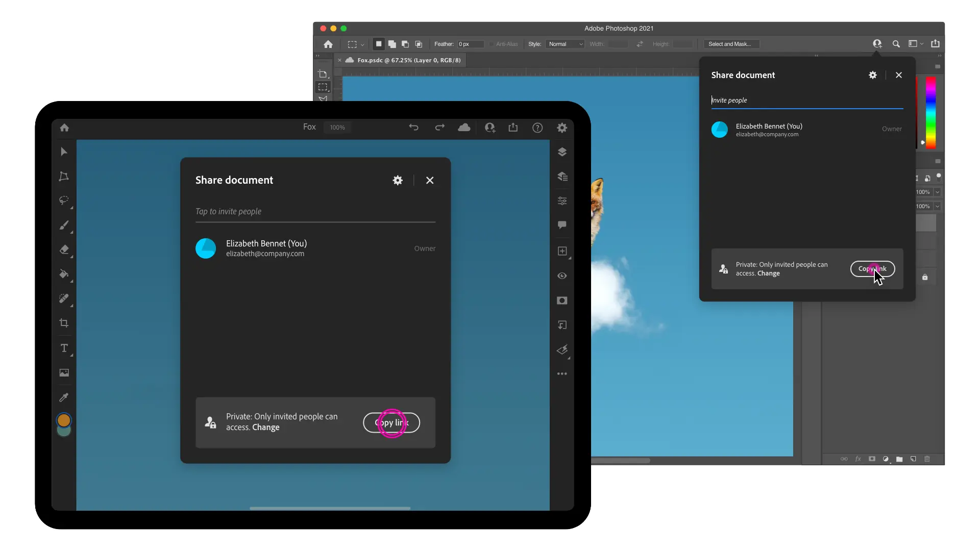Select the Lasso tool
The width and height of the screenshot is (980, 551).
[x=63, y=201]
